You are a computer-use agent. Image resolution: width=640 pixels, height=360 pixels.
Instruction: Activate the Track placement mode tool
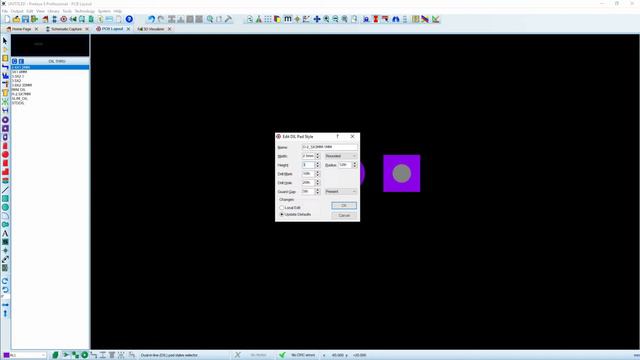pyautogui.click(x=5, y=67)
